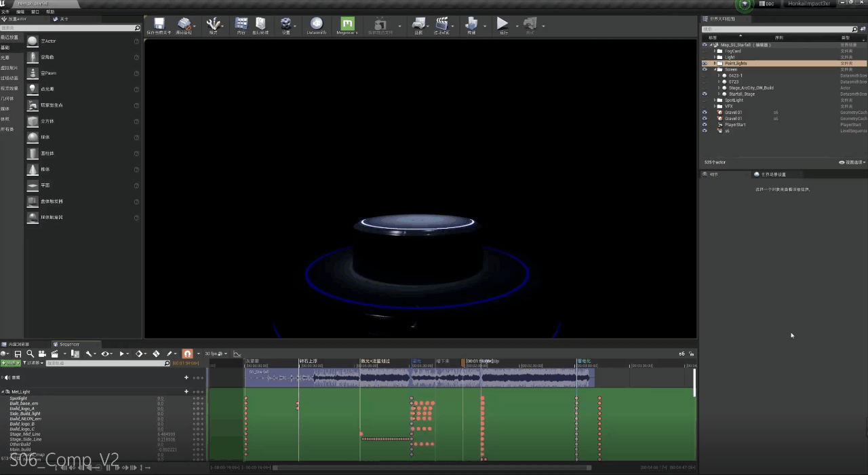Expand Stage_ArcCity_OW_Build item
Viewport: 868px width, 475px height.
coord(719,88)
